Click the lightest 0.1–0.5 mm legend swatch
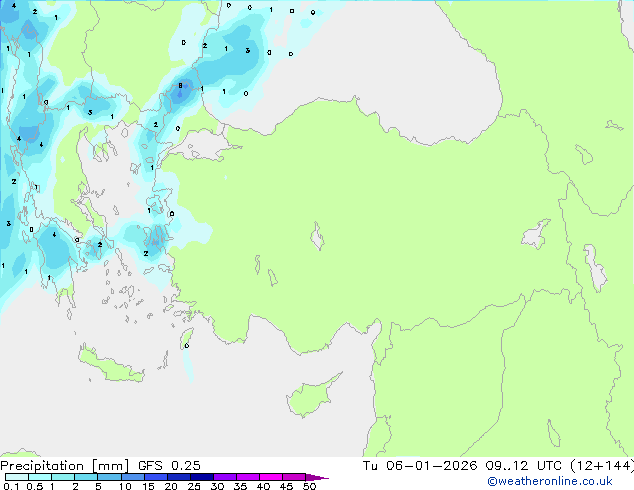This screenshot has height=490, width=634. (17, 477)
